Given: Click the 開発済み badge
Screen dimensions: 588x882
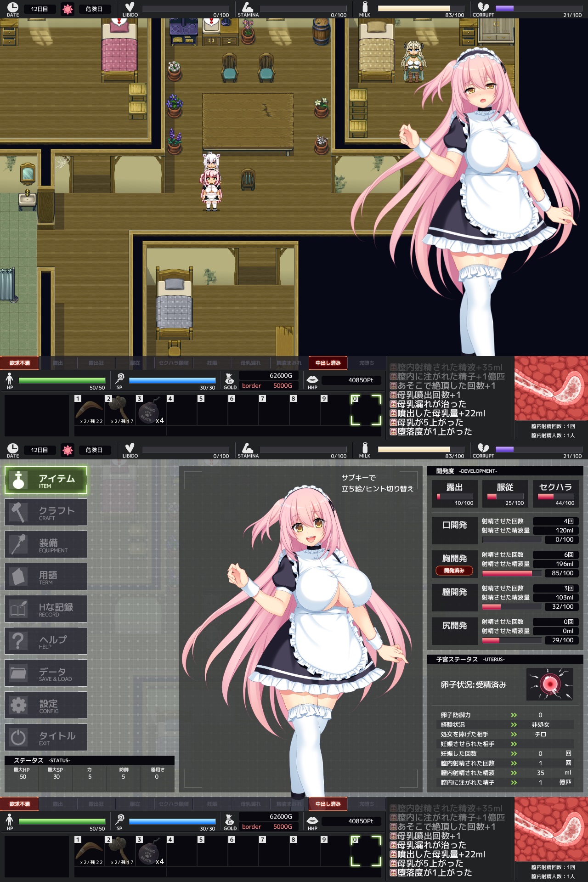Looking at the screenshot, I should pyautogui.click(x=454, y=571).
